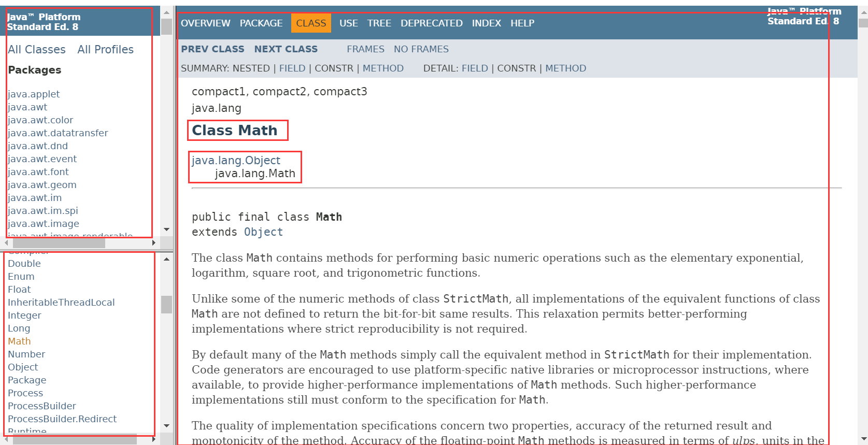Open the Package class
This screenshot has width=868, height=445.
pos(27,380)
